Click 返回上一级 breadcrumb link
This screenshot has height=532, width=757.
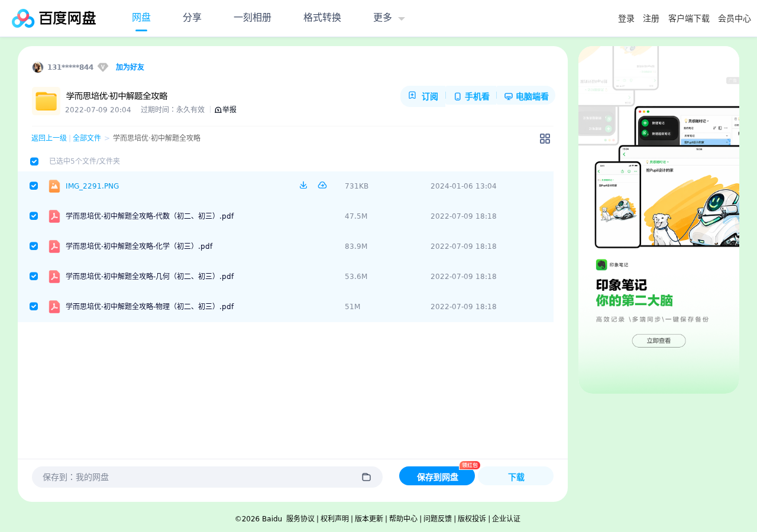click(49, 138)
